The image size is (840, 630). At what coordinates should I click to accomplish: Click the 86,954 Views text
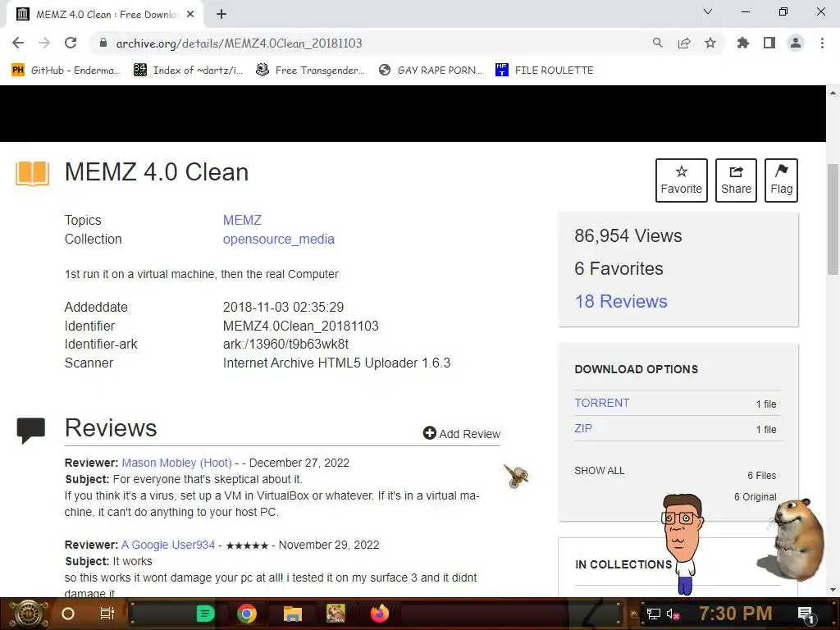coord(628,235)
